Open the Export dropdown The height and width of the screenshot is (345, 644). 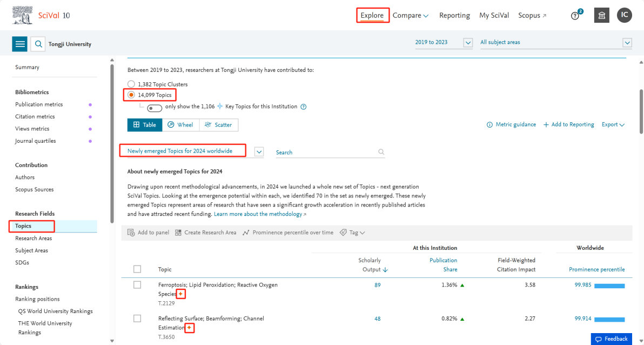point(613,124)
